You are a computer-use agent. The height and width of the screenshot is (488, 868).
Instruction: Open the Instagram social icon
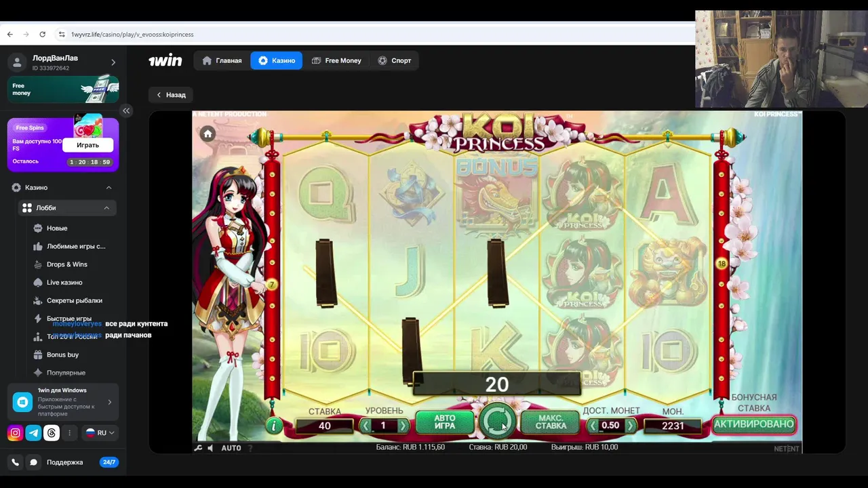[15, 432]
